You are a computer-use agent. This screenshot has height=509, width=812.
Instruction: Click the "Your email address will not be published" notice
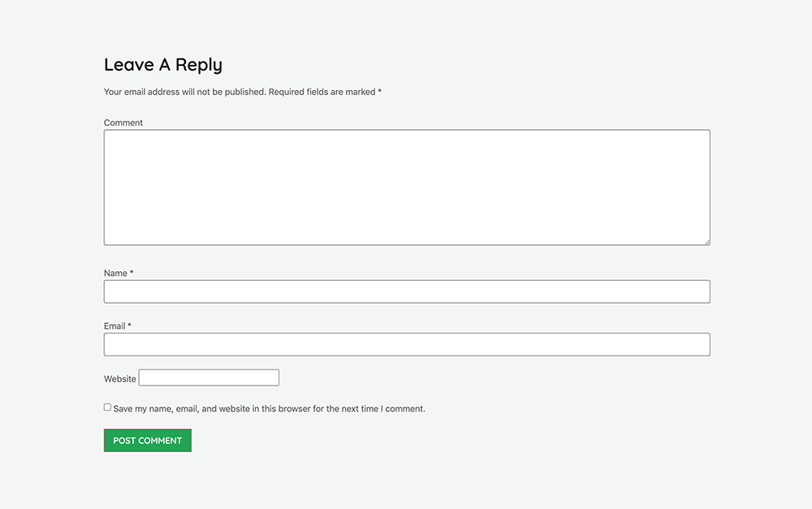coord(184,93)
